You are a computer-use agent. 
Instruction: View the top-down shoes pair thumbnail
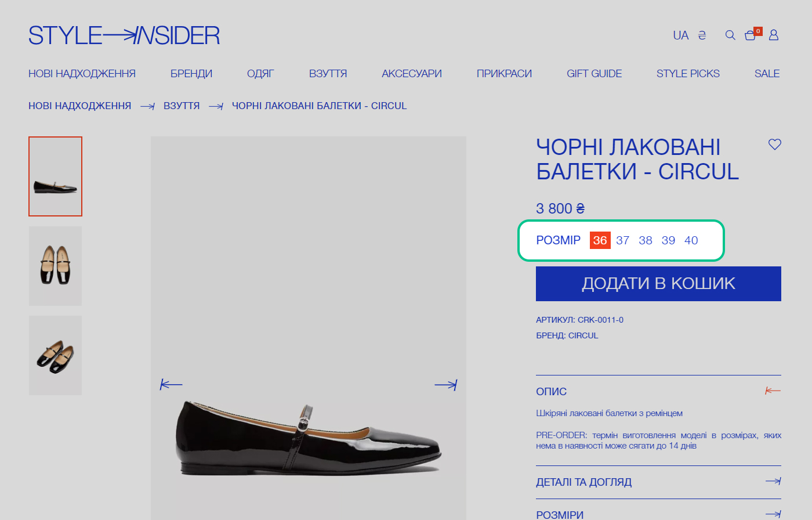coord(56,266)
